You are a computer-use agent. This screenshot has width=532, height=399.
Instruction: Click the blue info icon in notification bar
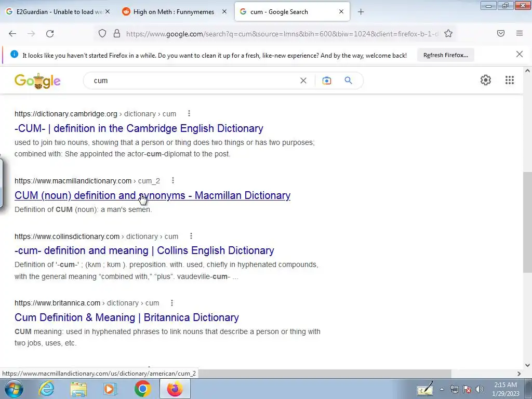pyautogui.click(x=14, y=54)
